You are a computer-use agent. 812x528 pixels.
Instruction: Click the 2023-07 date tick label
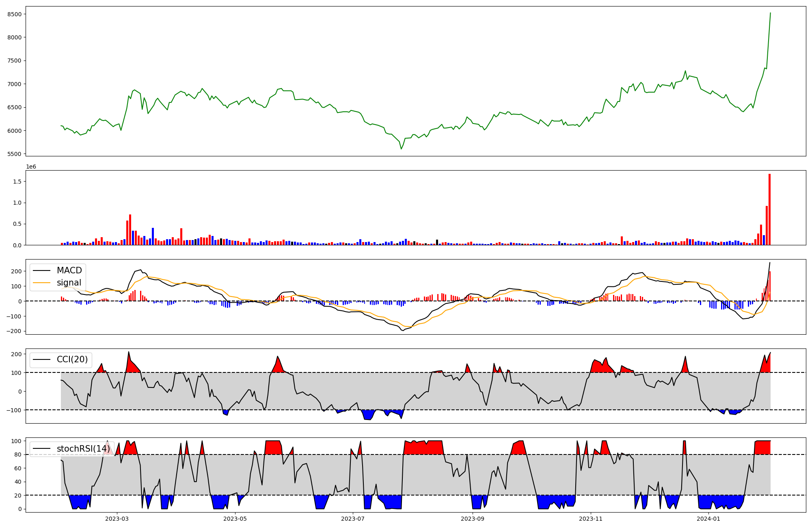(353, 519)
